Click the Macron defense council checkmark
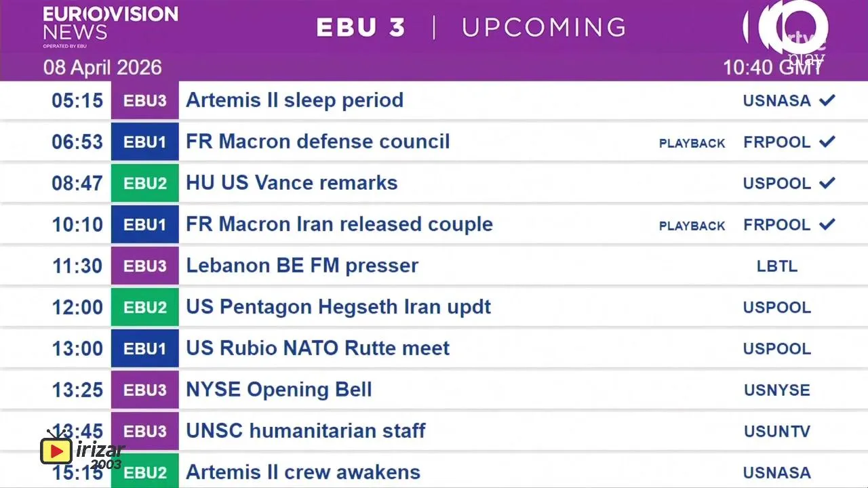The height and width of the screenshot is (488, 868). (x=827, y=142)
